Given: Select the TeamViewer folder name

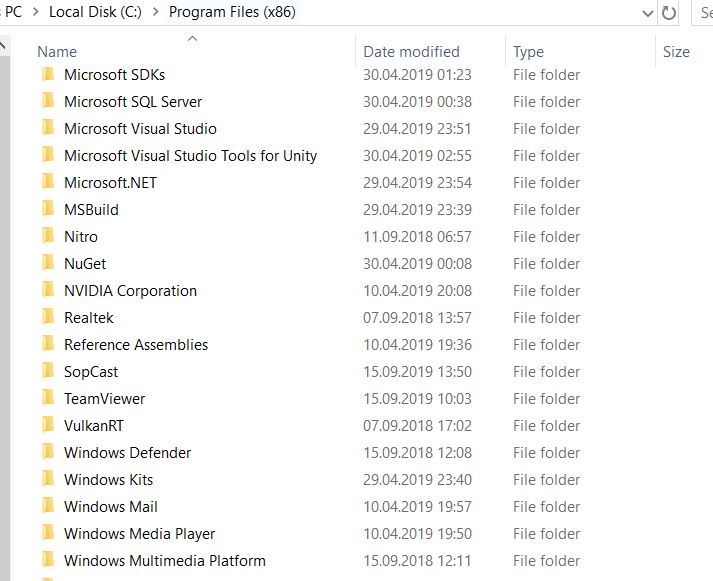Looking at the screenshot, I should tap(104, 398).
